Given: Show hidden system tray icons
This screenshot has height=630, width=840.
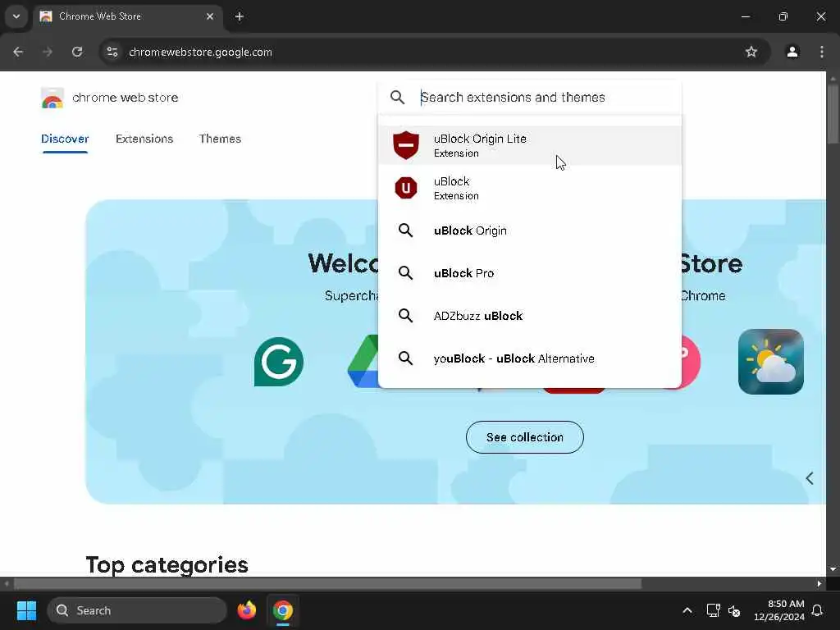Looking at the screenshot, I should click(687, 610).
